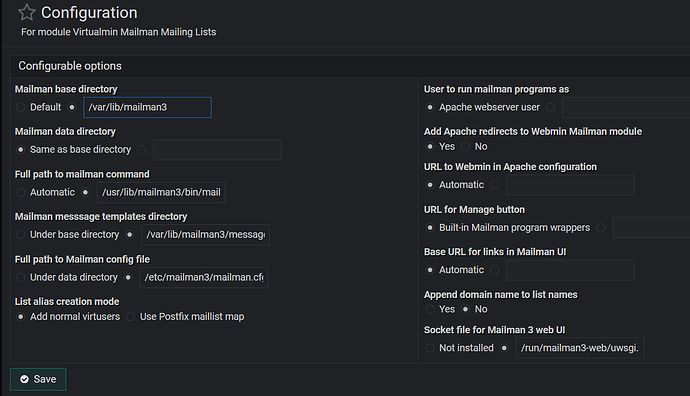Choose Yes for Add Apache redirects
Image resolution: width=690 pixels, height=396 pixels.
pyautogui.click(x=430, y=147)
